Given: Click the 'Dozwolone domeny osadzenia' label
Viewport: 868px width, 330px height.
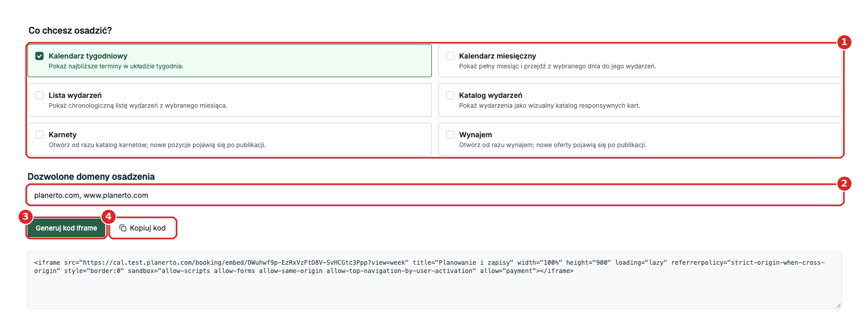Looking at the screenshot, I should pos(91,177).
